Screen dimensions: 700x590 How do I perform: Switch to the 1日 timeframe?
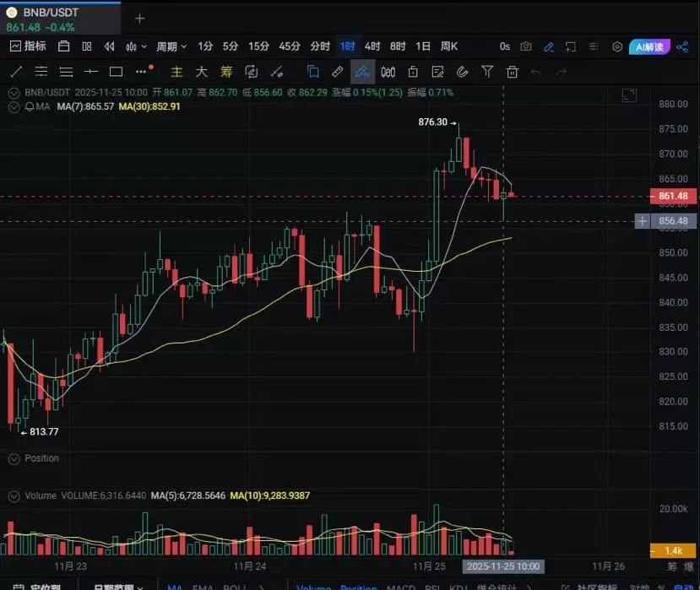click(423, 46)
